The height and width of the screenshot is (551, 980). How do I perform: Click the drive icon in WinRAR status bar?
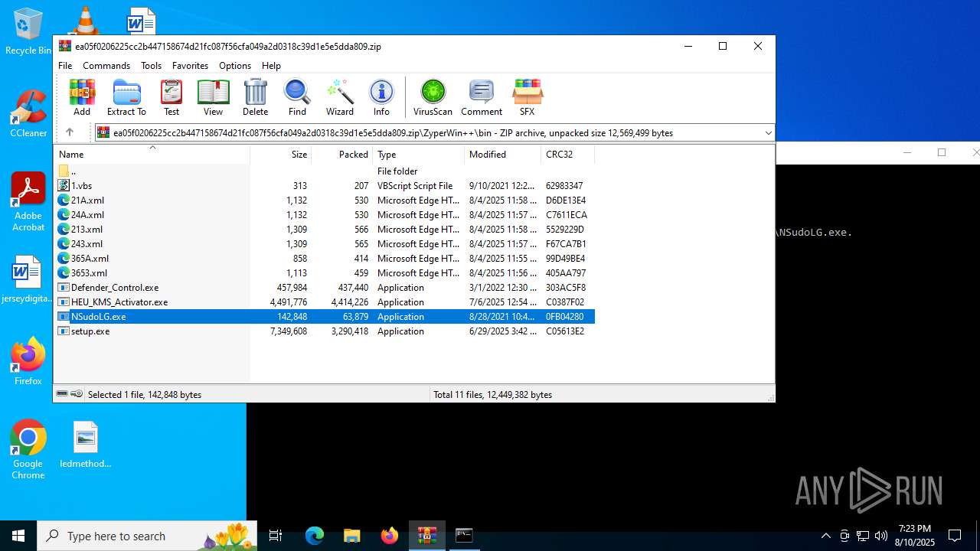(62, 394)
